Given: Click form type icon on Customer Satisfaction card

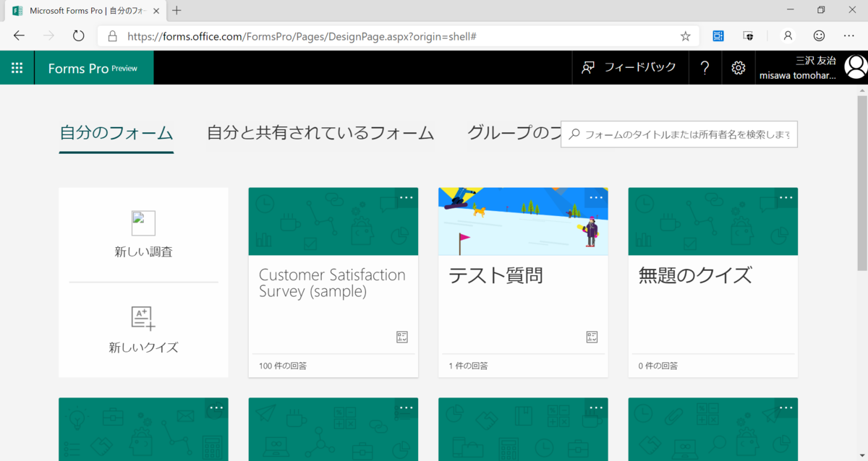Looking at the screenshot, I should [x=402, y=337].
